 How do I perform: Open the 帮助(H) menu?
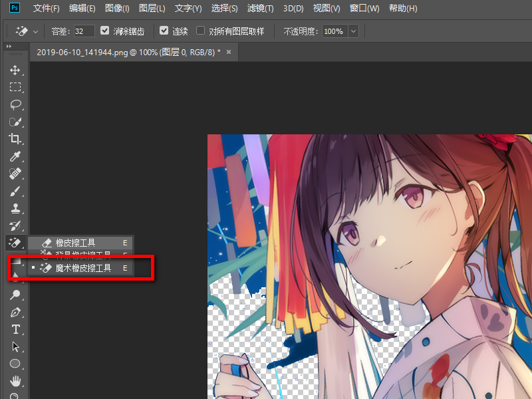(403, 8)
